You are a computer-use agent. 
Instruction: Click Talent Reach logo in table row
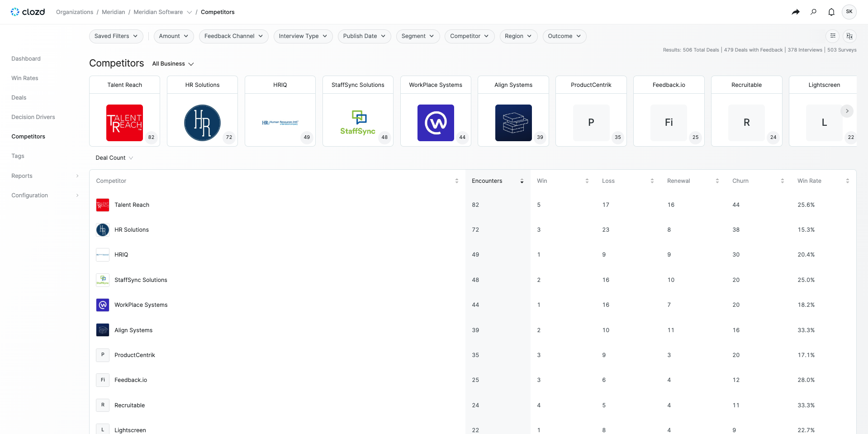(x=103, y=205)
